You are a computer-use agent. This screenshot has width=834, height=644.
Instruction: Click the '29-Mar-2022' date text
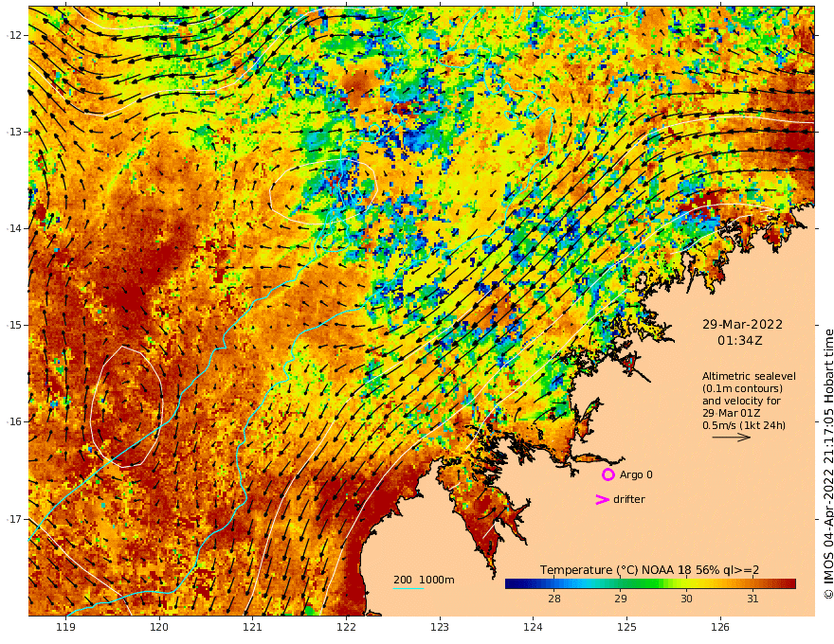click(742, 324)
